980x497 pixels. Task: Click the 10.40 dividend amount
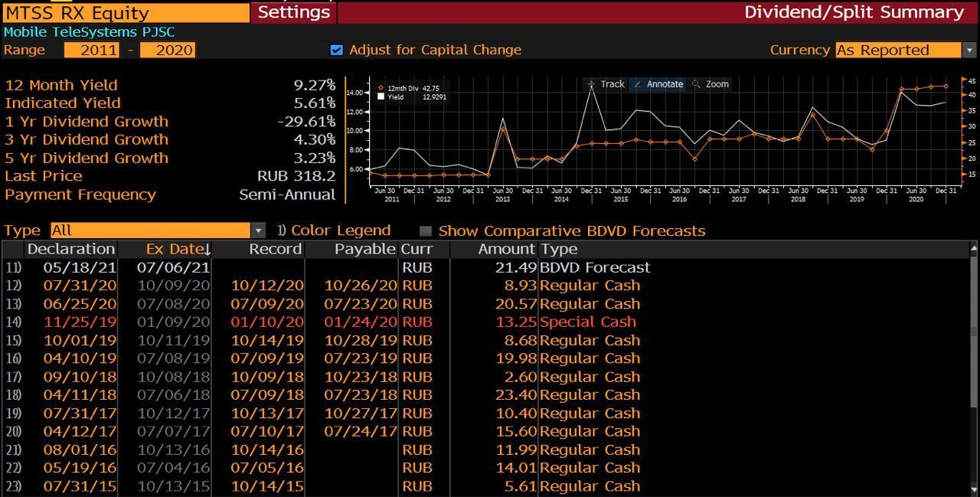[x=517, y=413]
